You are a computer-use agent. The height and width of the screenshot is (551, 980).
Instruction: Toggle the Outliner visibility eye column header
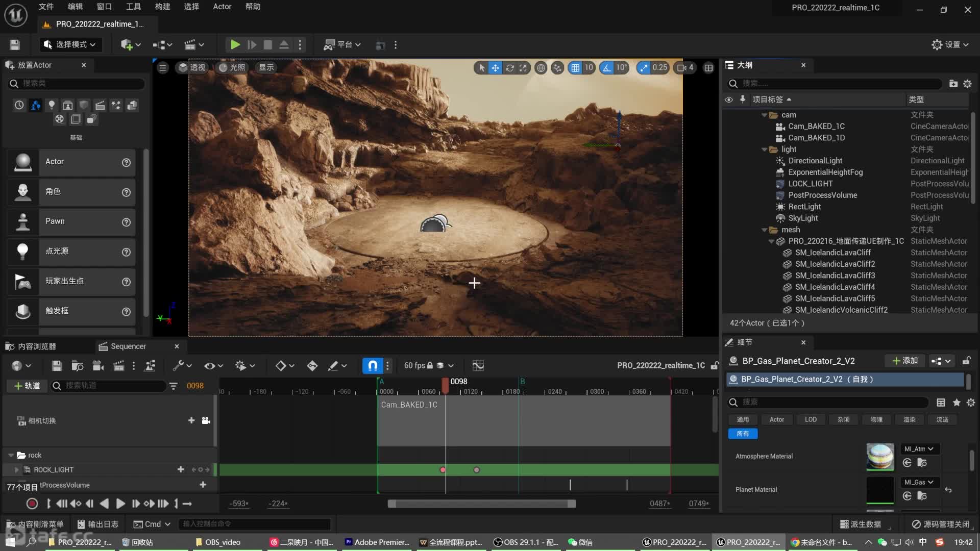tap(728, 99)
